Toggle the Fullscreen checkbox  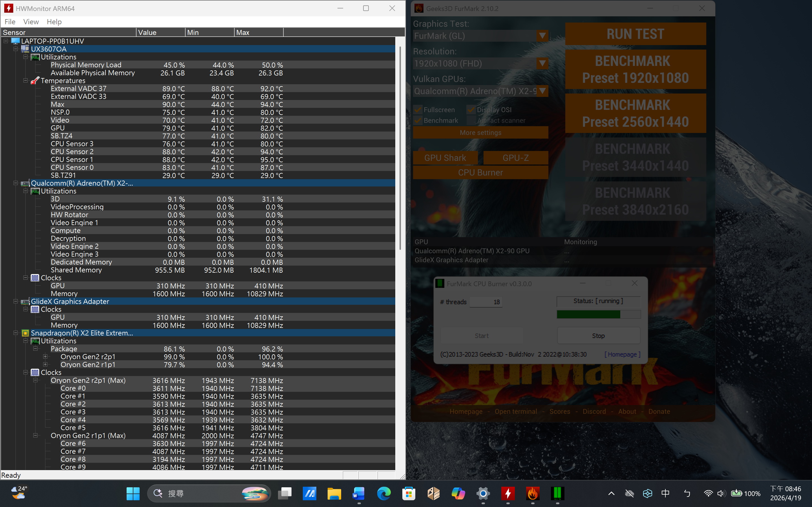[418, 110]
